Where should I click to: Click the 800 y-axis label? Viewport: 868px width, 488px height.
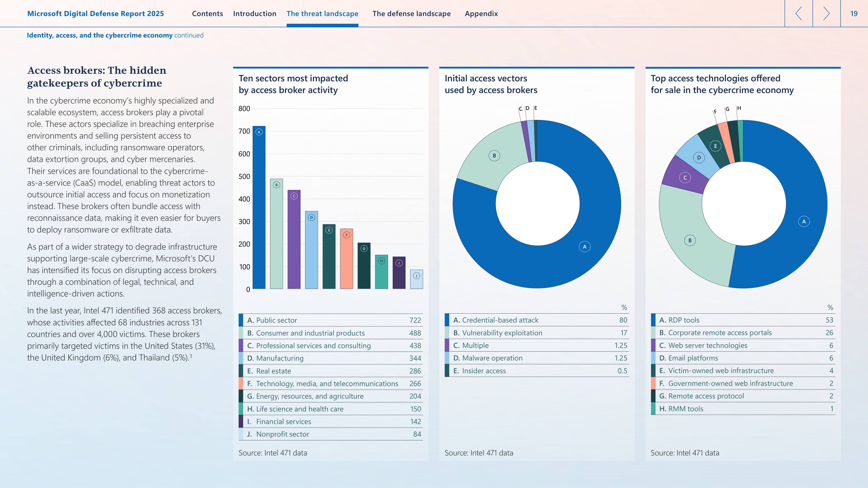(244, 108)
